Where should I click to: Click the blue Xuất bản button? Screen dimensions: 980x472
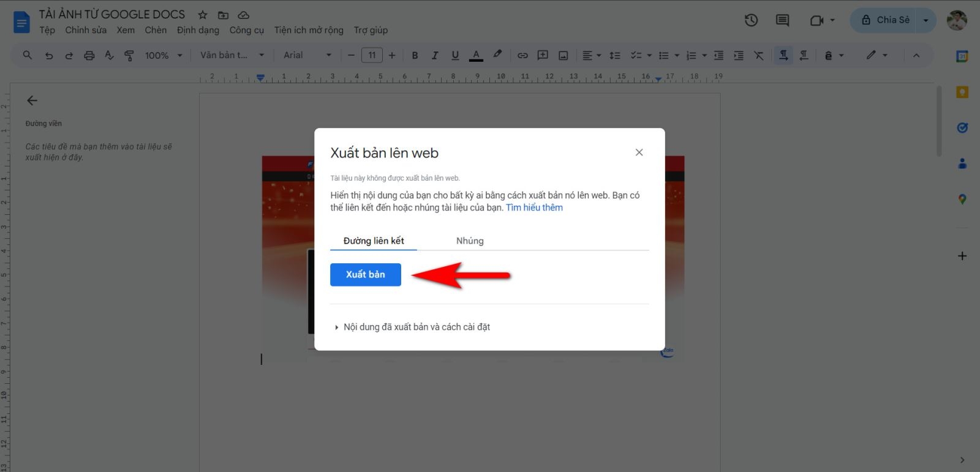tap(366, 274)
